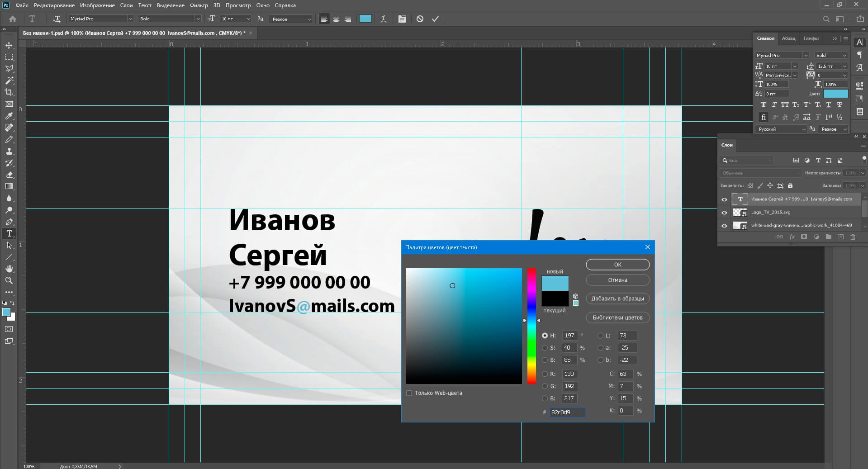Open the Файл menu
Image resolution: width=868 pixels, height=469 pixels.
click(x=22, y=5)
